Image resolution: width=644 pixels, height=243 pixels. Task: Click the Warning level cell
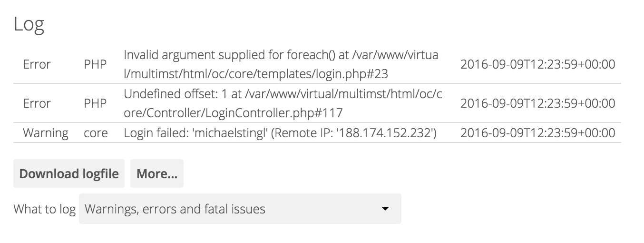pos(45,133)
